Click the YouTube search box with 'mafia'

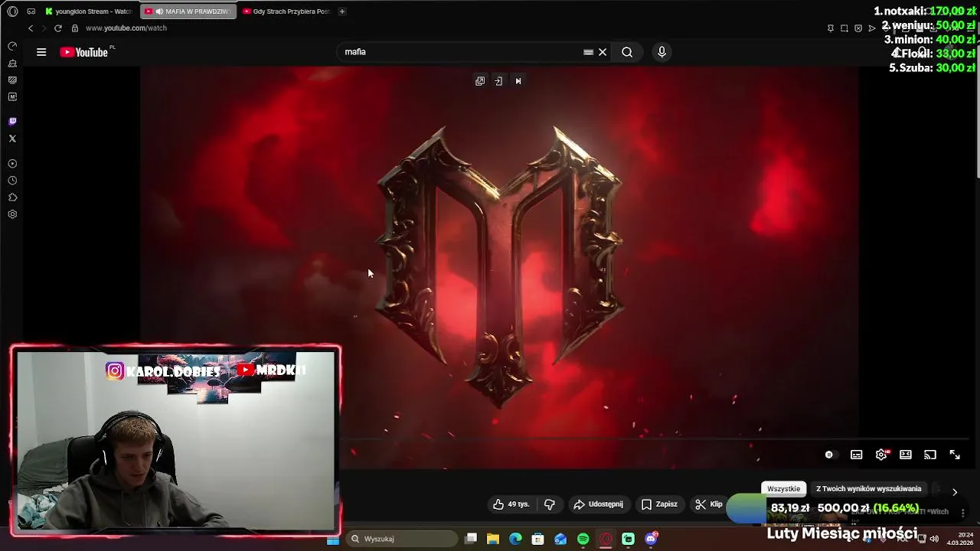(x=459, y=52)
